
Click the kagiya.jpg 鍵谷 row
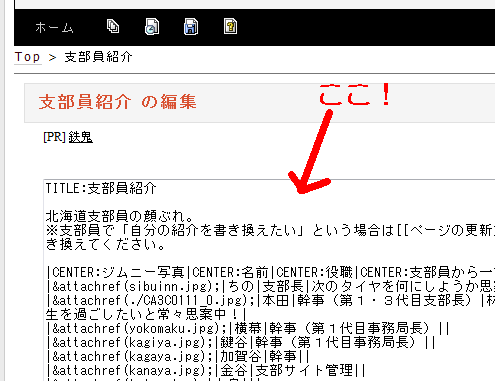(241, 342)
